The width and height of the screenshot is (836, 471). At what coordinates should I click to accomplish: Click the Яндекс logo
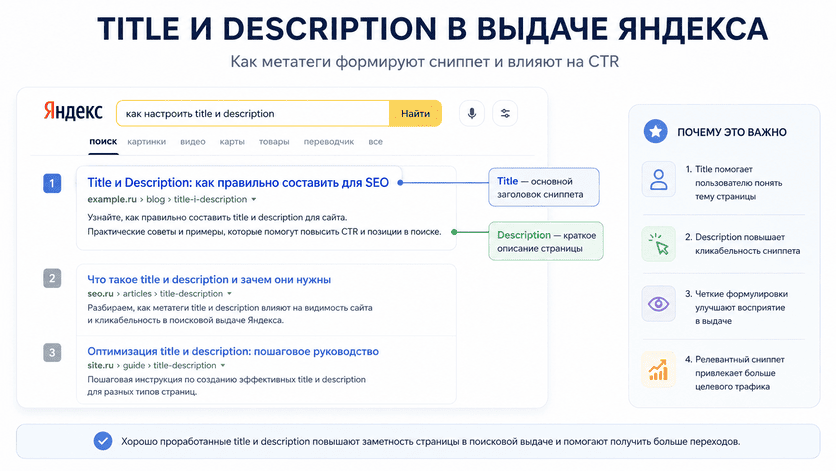point(73,111)
